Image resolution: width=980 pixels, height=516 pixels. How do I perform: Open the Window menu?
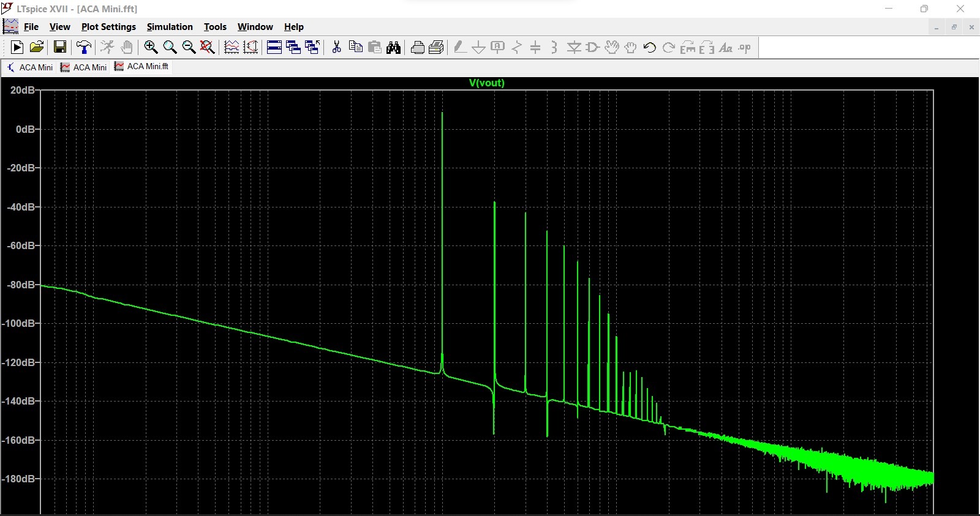[x=255, y=27]
